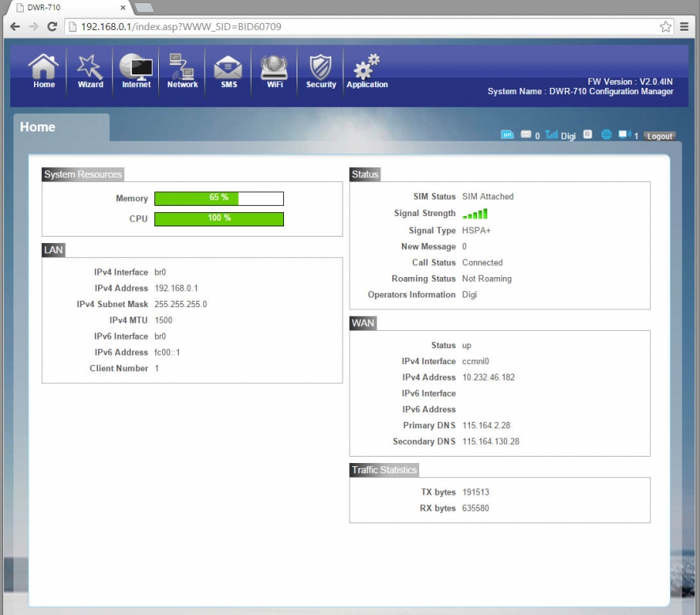Click the Operators Information Digi value
This screenshot has width=700, height=615.
[x=469, y=294]
